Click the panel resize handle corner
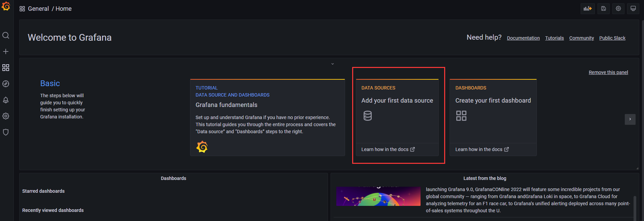644x221 pixels. click(x=637, y=168)
